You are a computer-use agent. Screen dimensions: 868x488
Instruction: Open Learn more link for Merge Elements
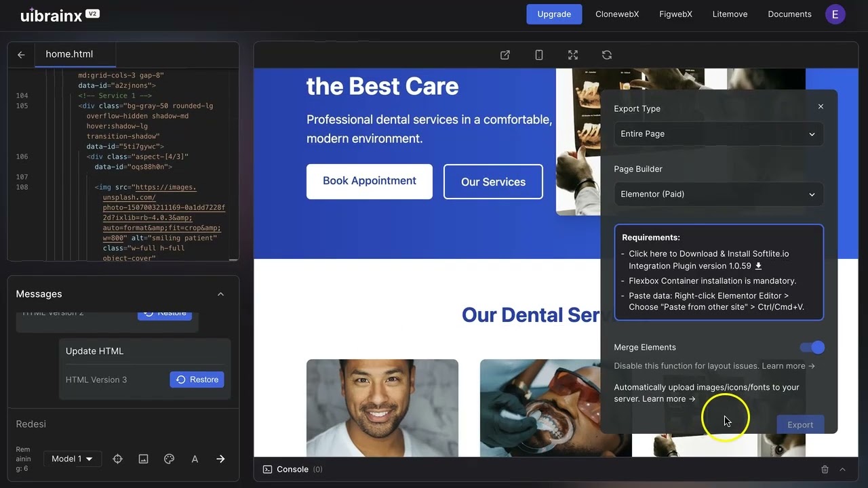(788, 366)
